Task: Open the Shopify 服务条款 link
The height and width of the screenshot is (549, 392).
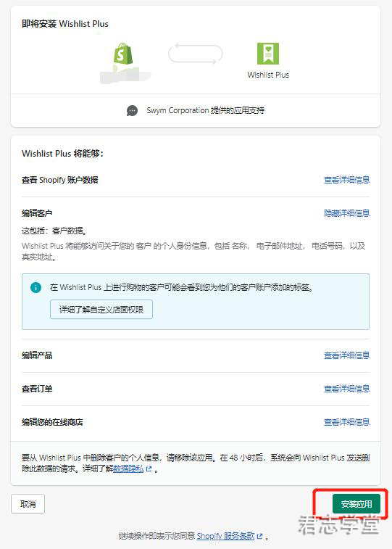Action: 225,536
